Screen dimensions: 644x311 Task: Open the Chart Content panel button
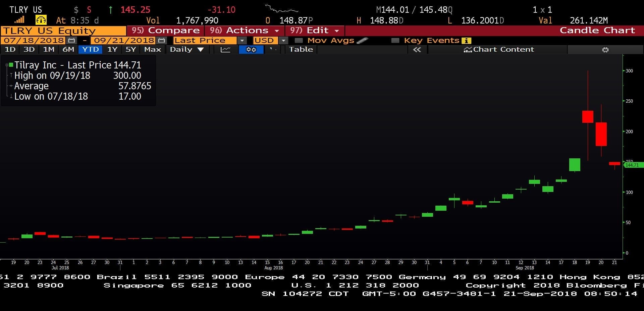click(x=498, y=50)
